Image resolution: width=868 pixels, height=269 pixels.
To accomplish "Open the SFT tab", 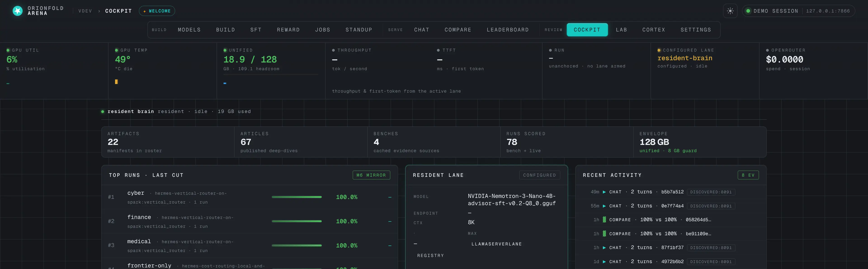I will click(256, 30).
